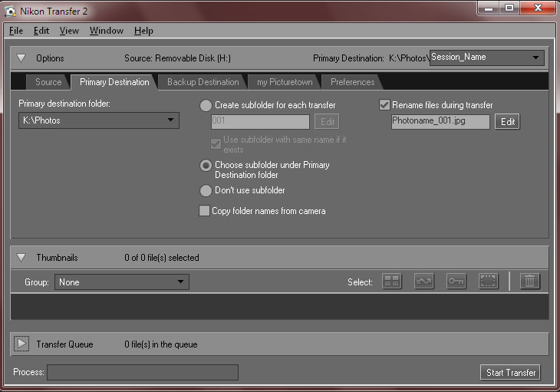Viewport: 560px width, 392px height.
Task: Click Edit next to Photoname_001.jpg
Action: click(508, 122)
